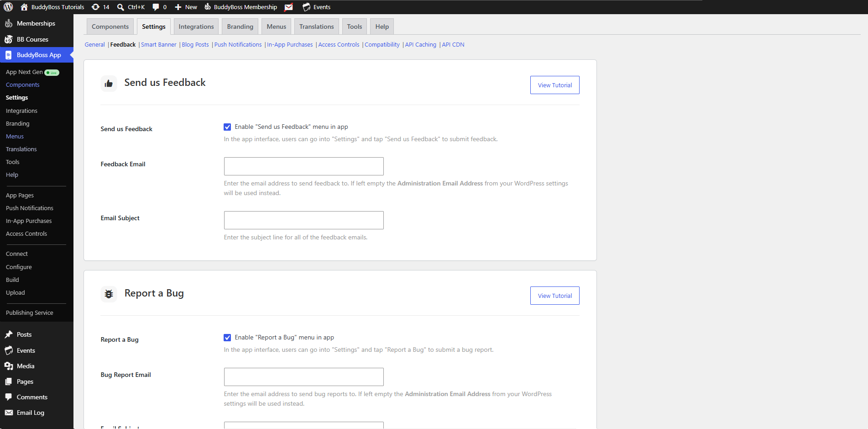868x429 pixels.
Task: Switch to the Integrations tab
Action: (196, 26)
